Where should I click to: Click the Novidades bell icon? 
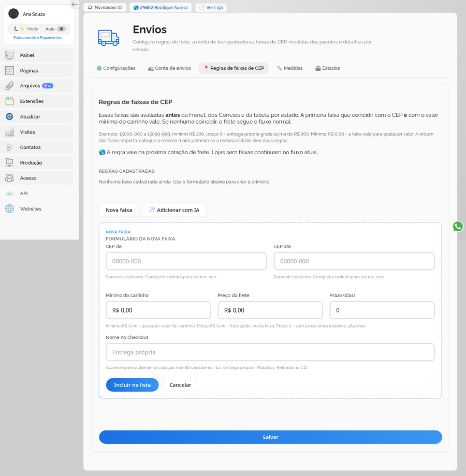[90, 7]
